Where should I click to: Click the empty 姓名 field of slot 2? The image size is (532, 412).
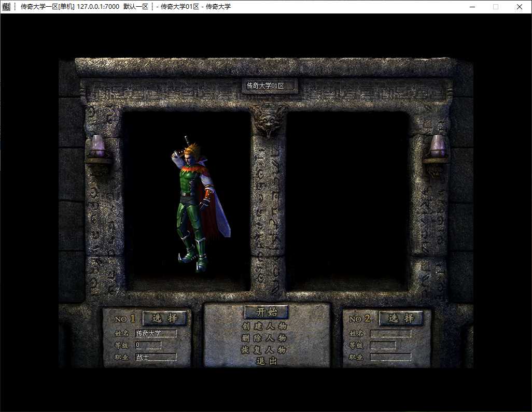pyautogui.click(x=390, y=333)
